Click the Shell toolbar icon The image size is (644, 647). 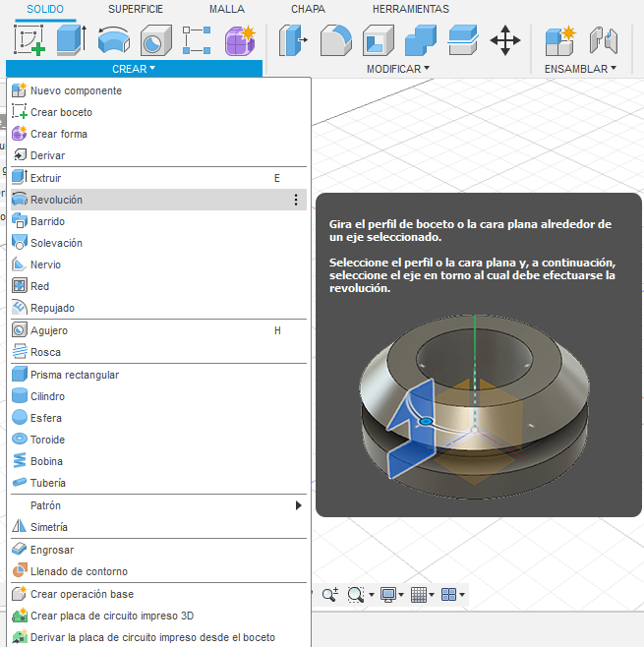[x=379, y=40]
